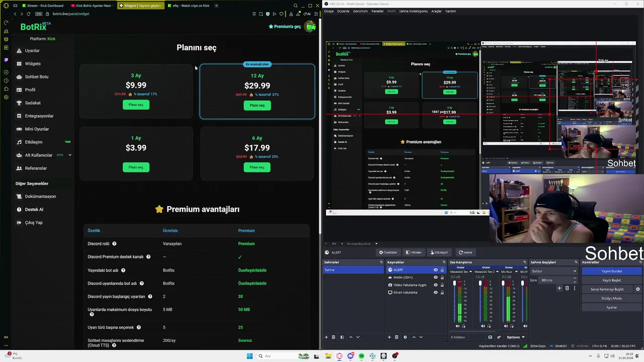
Task: Toggle visibility of Metin (GDI+) source
Action: coord(436,278)
